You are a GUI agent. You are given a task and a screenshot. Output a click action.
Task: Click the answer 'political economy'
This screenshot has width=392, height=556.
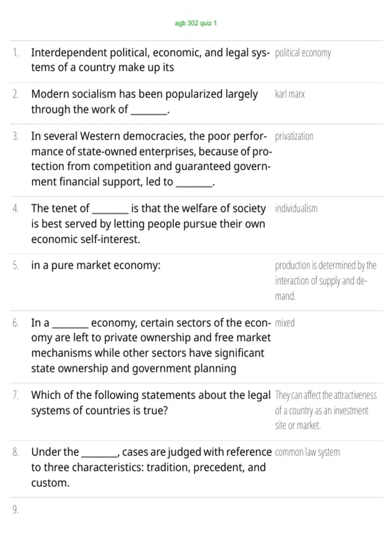coord(303,53)
